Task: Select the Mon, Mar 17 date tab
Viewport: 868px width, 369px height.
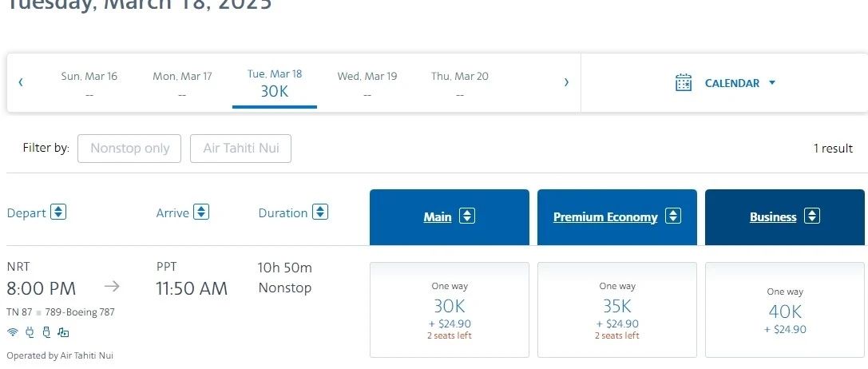Action: (182, 84)
